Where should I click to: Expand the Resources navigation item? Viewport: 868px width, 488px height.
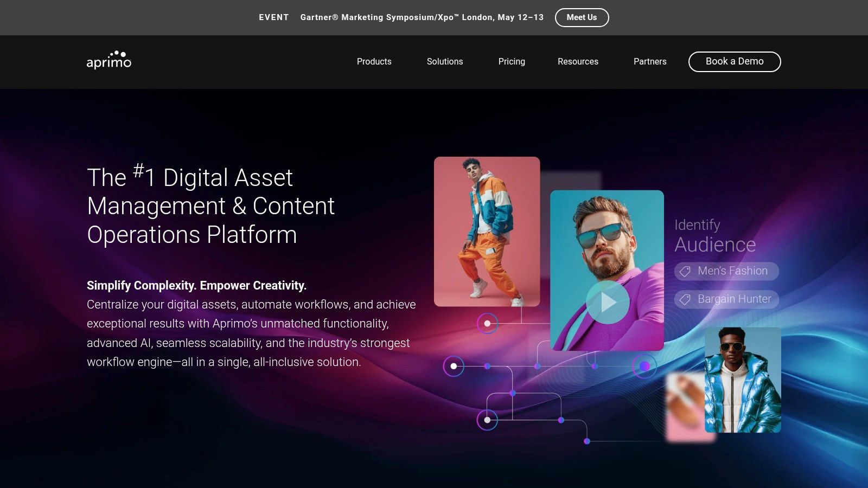(578, 62)
